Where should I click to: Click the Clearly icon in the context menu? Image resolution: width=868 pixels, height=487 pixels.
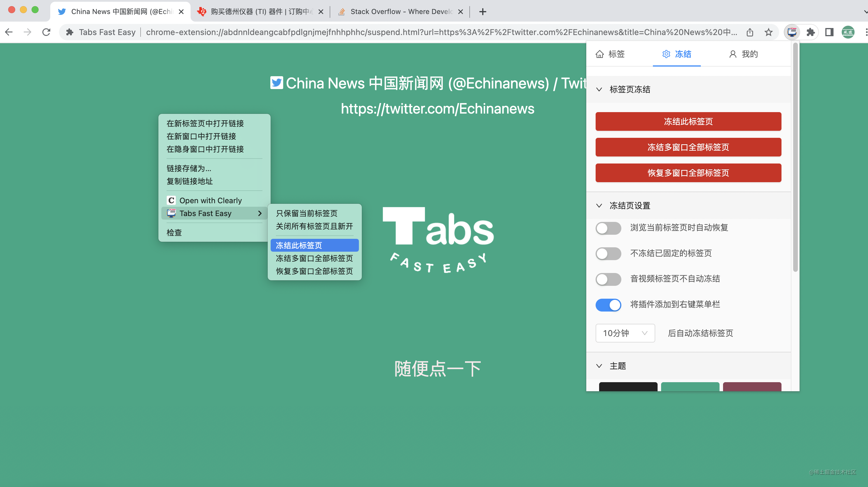click(172, 200)
